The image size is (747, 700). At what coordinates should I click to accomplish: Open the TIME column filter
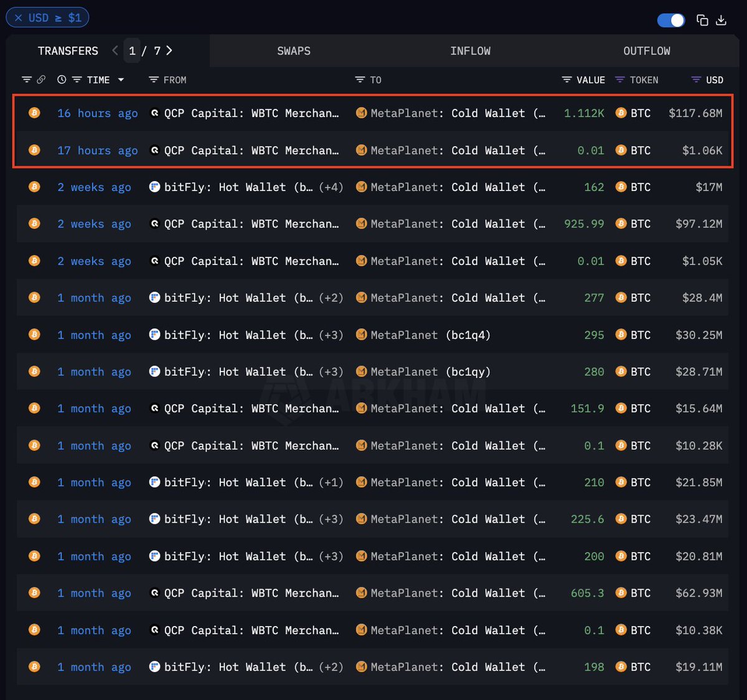77,80
